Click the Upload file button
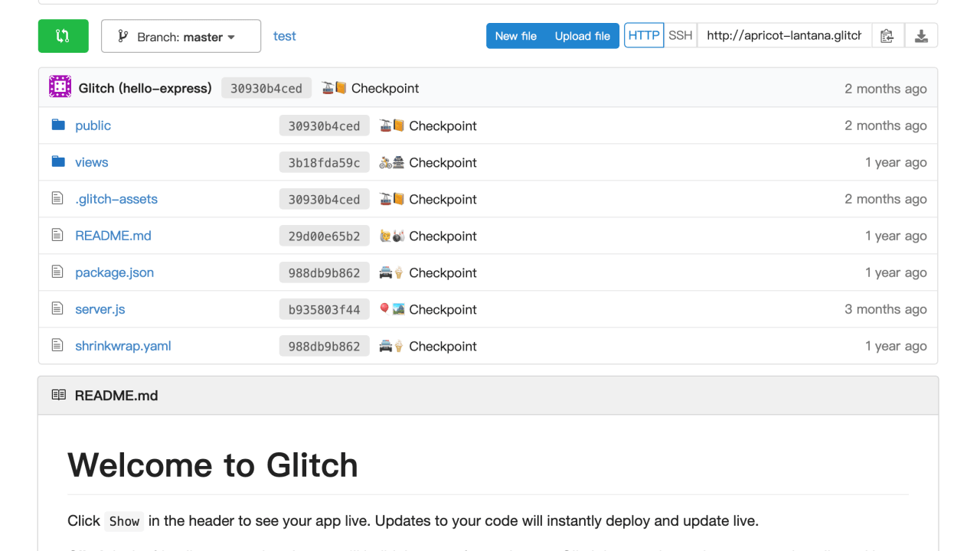This screenshot has height=551, width=980. (x=583, y=36)
